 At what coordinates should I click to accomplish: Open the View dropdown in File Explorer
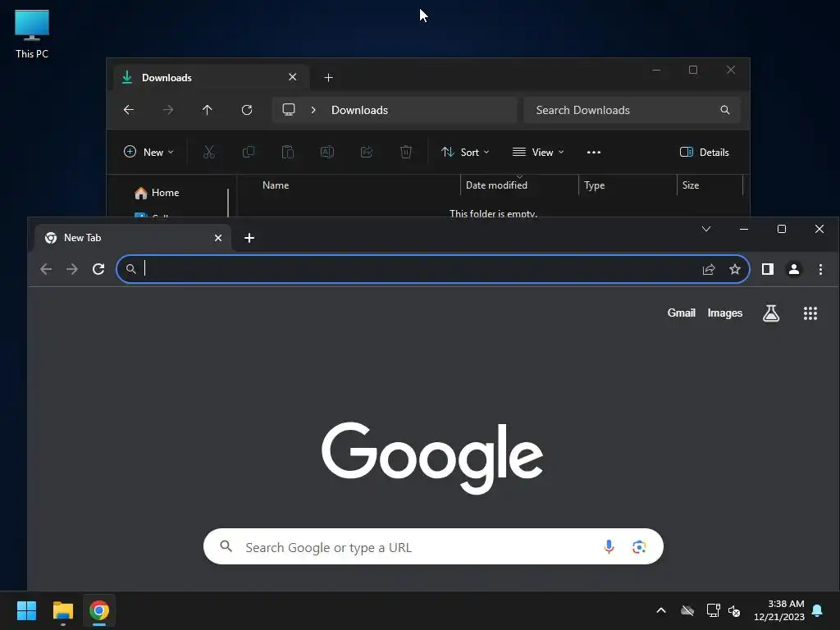(x=538, y=152)
